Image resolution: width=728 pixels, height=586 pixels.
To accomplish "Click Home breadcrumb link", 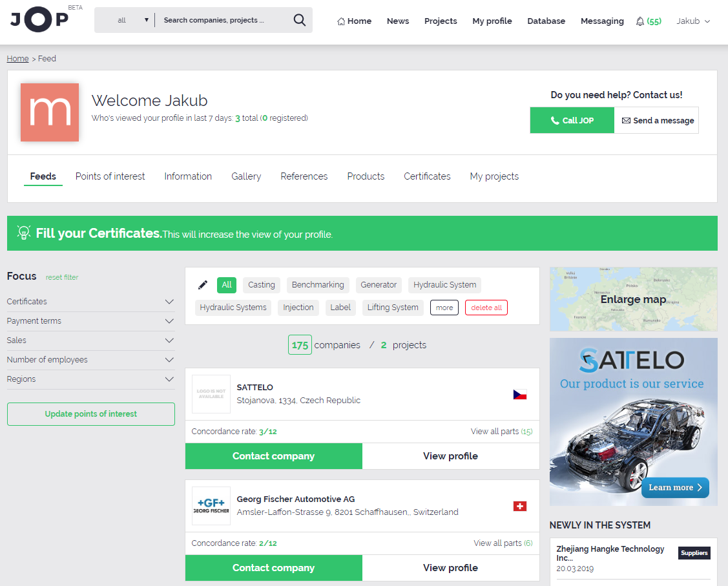I will pos(17,59).
